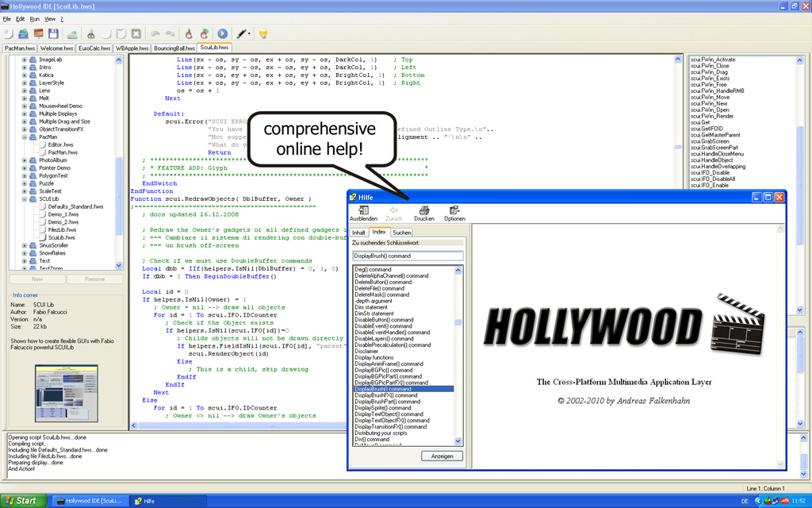Save the script with the floppy disk icon
Viewport: 812px width, 508px height.
point(53,33)
